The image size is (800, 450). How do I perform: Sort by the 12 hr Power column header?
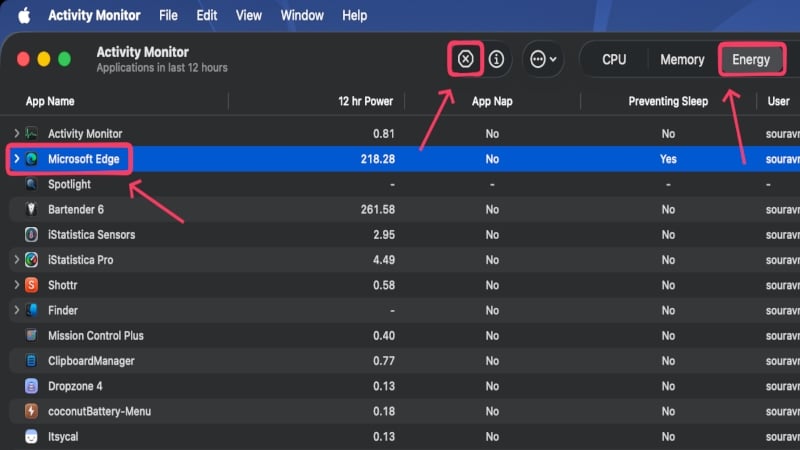[x=365, y=101]
